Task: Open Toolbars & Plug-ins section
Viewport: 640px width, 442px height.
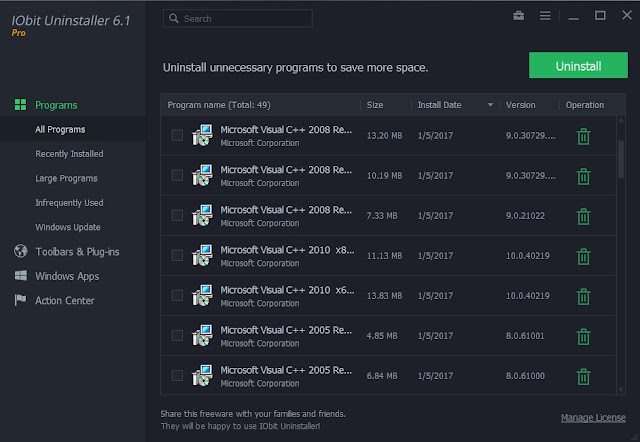Action: (77, 252)
